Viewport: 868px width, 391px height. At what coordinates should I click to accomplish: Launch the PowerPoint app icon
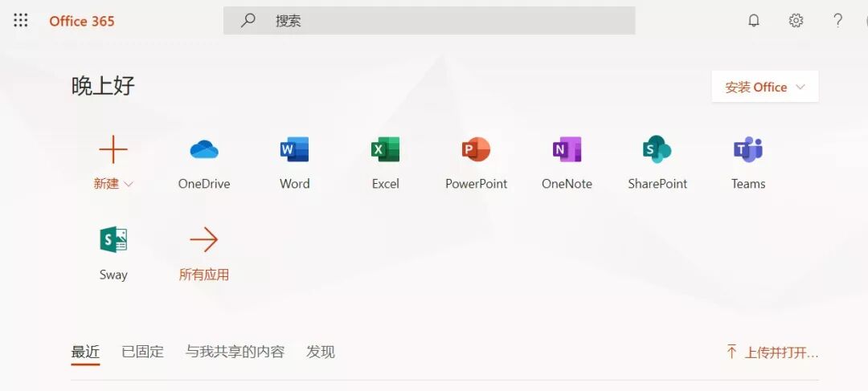coord(476,149)
